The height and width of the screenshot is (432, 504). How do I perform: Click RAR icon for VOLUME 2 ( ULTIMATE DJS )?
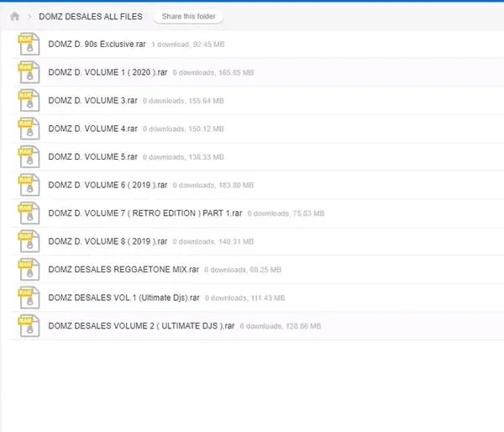click(x=29, y=326)
